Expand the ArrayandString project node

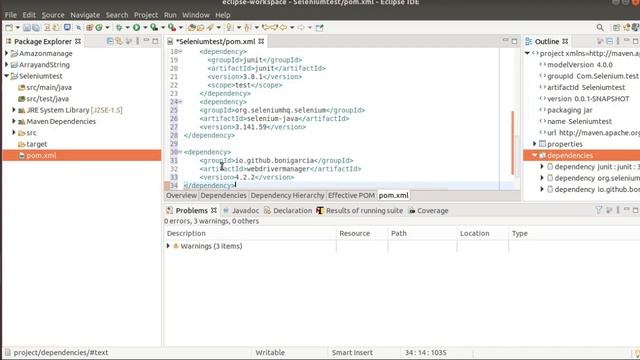click(7, 64)
